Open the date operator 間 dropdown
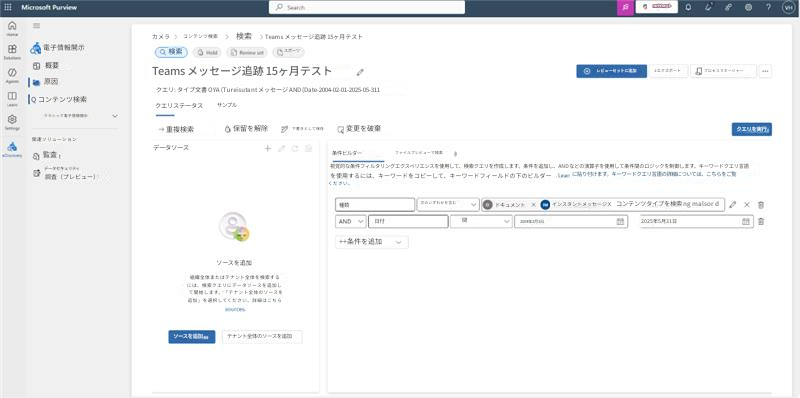Image resolution: width=800 pixels, height=398 pixels. [481, 221]
